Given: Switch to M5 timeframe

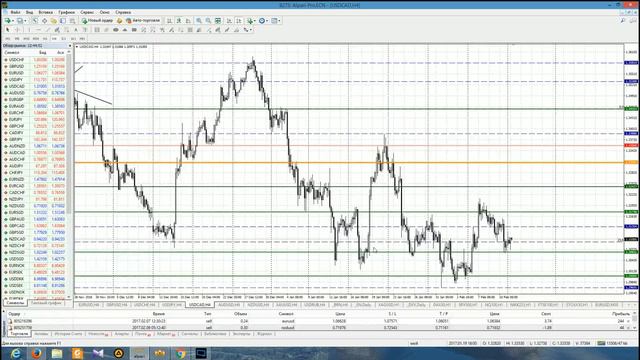Looking at the screenshot, I should (17, 38).
